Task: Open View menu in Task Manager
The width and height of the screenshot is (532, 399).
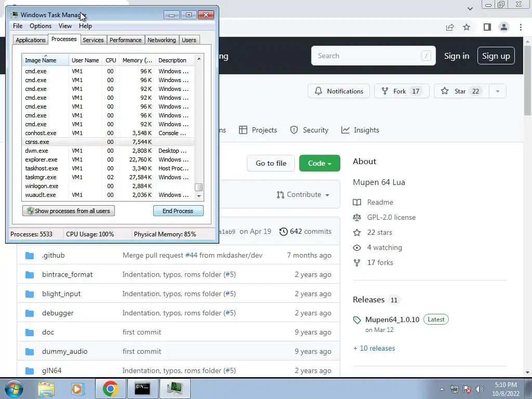Action: [65, 26]
